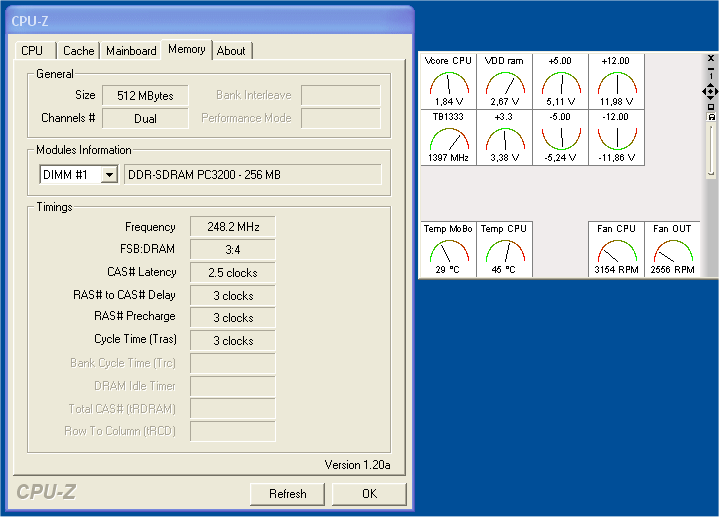Image resolution: width=719 pixels, height=517 pixels.
Task: Click the Refresh button
Action: pos(288,494)
